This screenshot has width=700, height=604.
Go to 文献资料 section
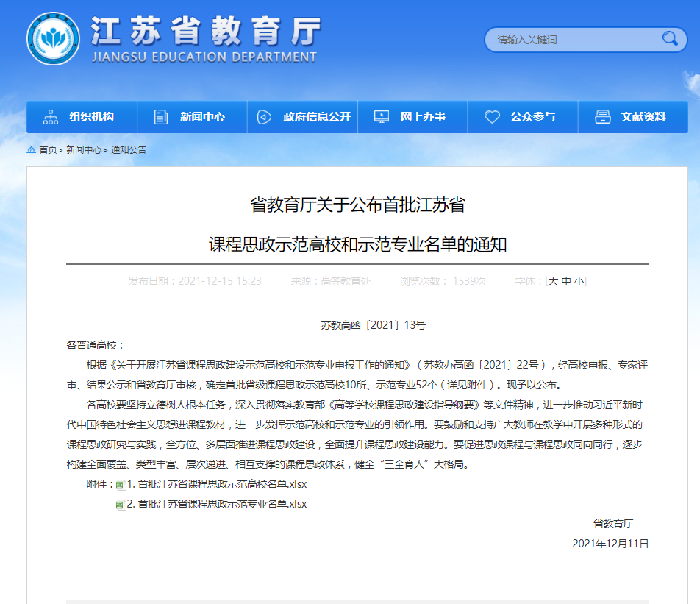643,117
